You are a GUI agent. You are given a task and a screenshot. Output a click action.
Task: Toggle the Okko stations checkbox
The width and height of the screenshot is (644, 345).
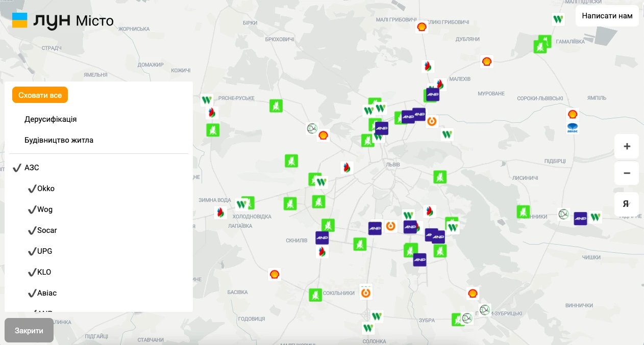(x=32, y=189)
